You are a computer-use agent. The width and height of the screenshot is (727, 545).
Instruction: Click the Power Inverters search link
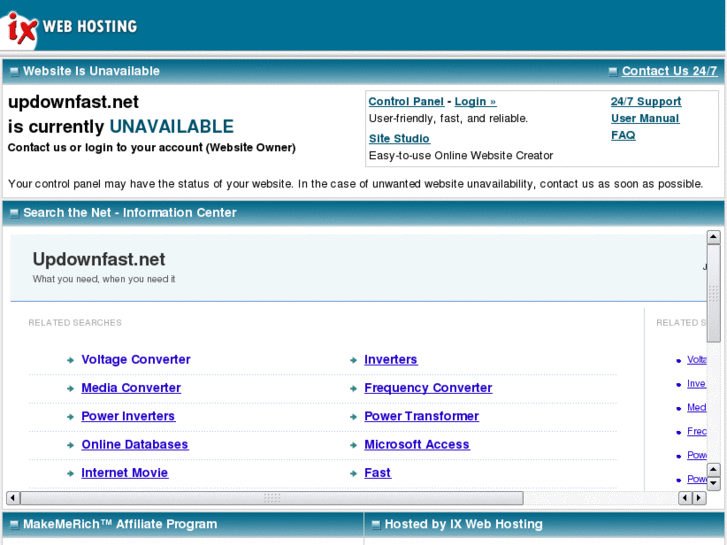(x=128, y=416)
